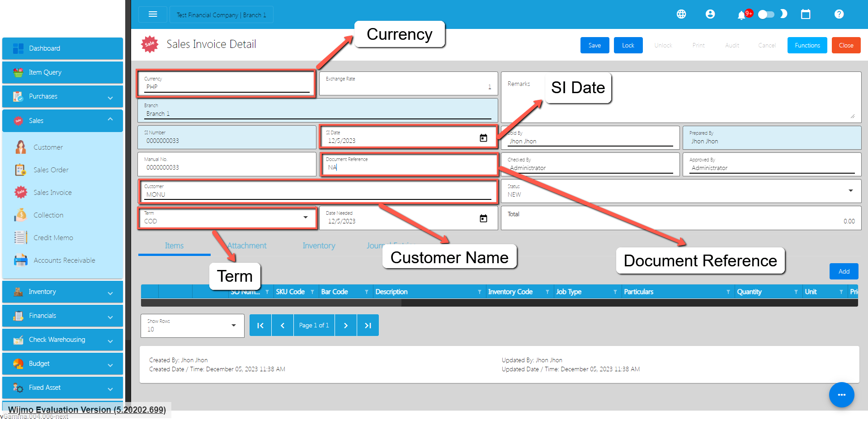Select the Items tab
The height and width of the screenshot is (421, 868).
click(174, 246)
